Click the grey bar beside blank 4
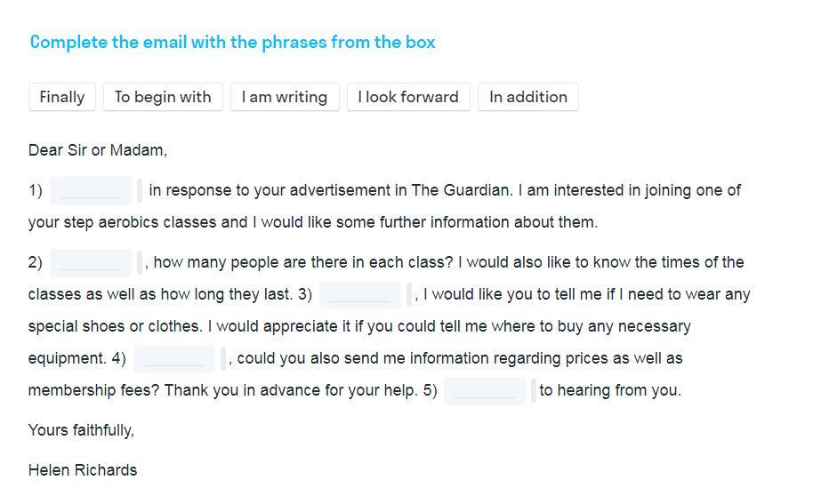This screenshot has height=504, width=813. (223, 358)
